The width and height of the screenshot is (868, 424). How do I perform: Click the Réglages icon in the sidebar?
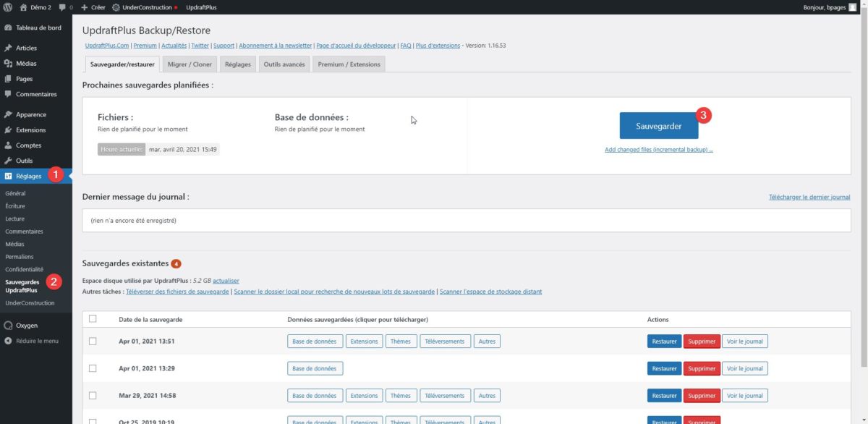click(8, 176)
